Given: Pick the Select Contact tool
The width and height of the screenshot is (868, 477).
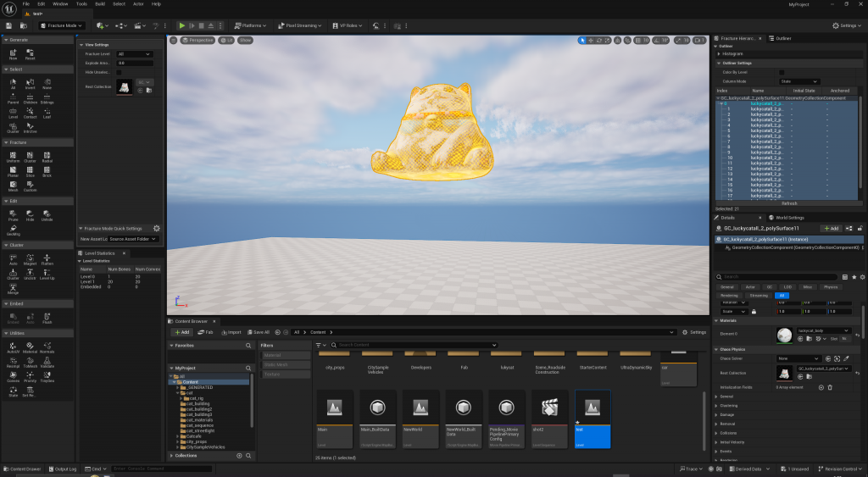Looking at the screenshot, I should point(30,113).
